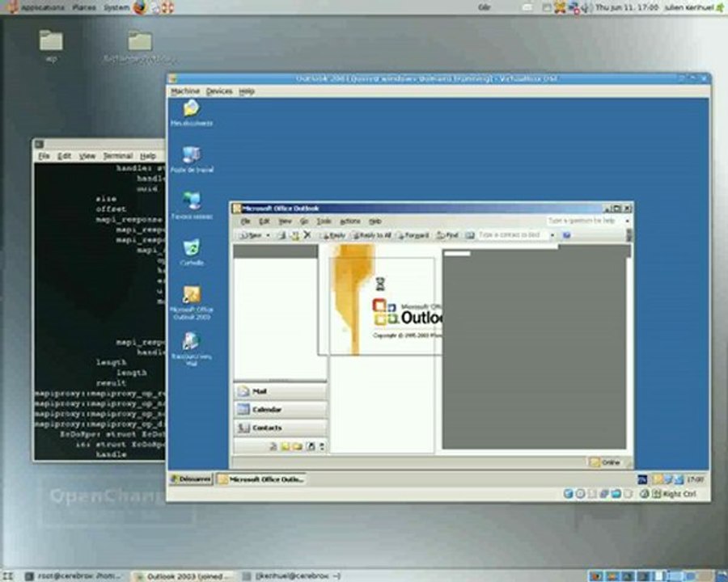Click the Find button in Outlook toolbar

point(447,235)
